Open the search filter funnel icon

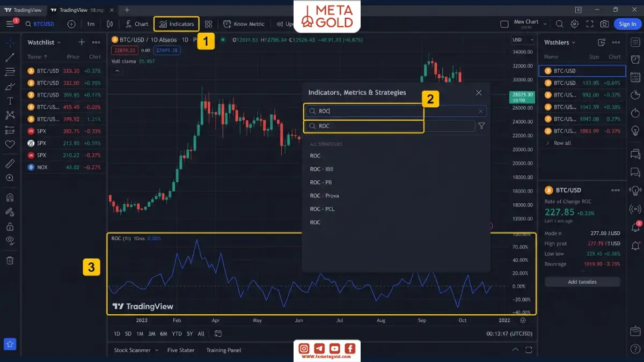481,126
